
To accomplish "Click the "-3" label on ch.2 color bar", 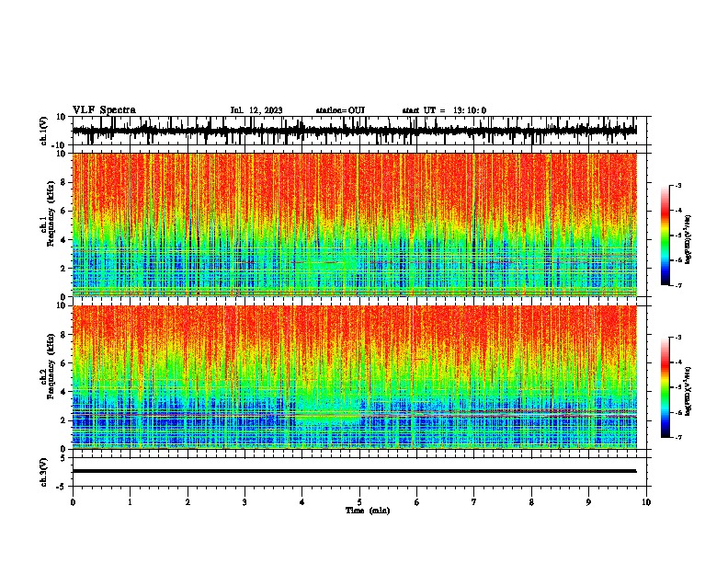I will (677, 338).
